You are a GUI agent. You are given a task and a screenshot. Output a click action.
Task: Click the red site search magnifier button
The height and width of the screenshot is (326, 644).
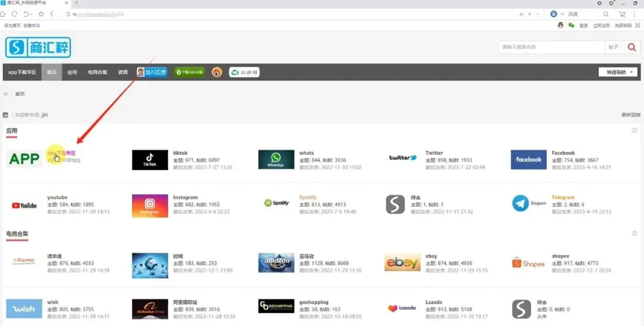pyautogui.click(x=631, y=47)
